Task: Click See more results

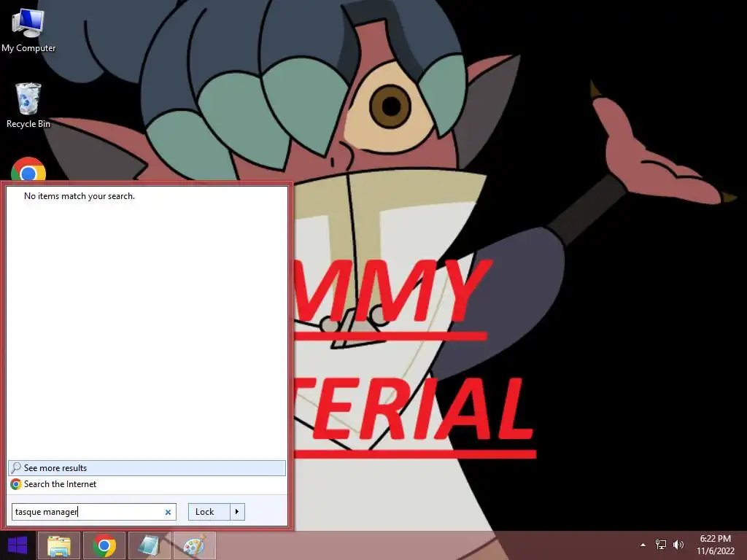Action: [147, 468]
